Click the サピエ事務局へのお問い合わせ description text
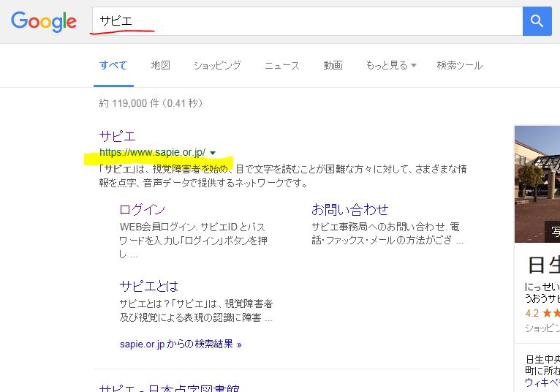Viewport: 560px width, 392px height. pos(387,233)
